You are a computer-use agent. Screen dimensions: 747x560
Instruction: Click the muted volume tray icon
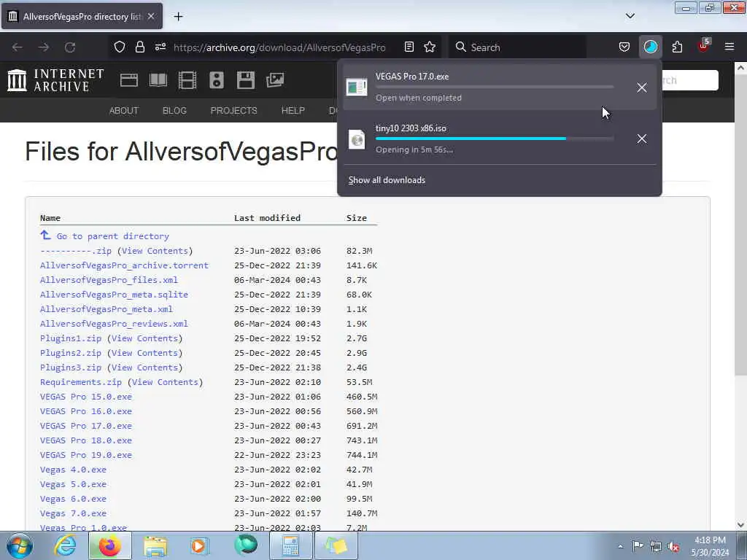(673, 546)
